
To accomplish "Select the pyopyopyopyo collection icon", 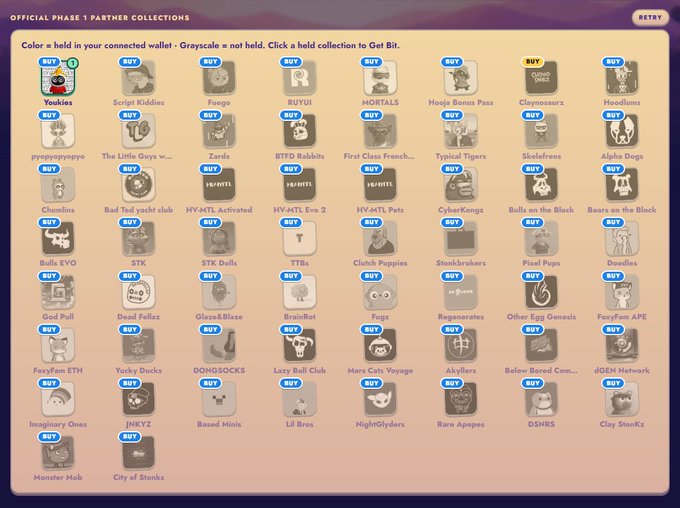I will point(58,132).
